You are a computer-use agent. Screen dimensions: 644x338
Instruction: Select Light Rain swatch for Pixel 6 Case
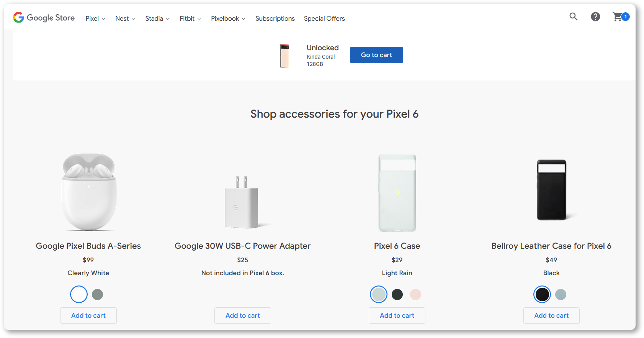pyautogui.click(x=379, y=294)
